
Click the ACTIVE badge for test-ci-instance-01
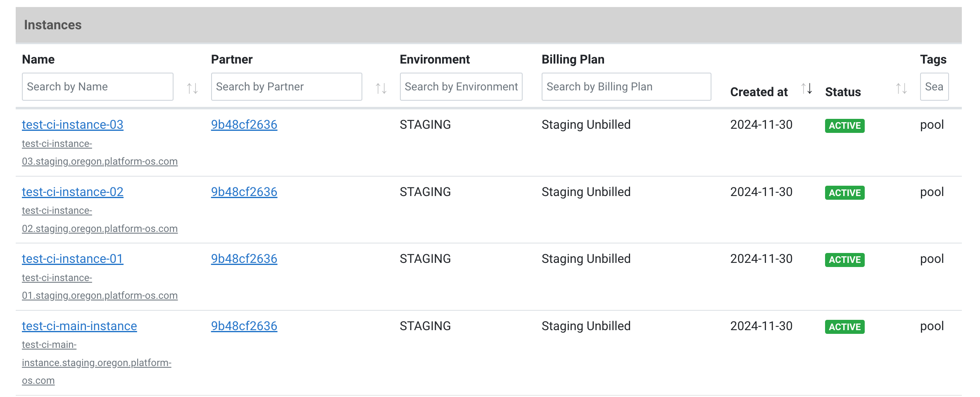[844, 260]
